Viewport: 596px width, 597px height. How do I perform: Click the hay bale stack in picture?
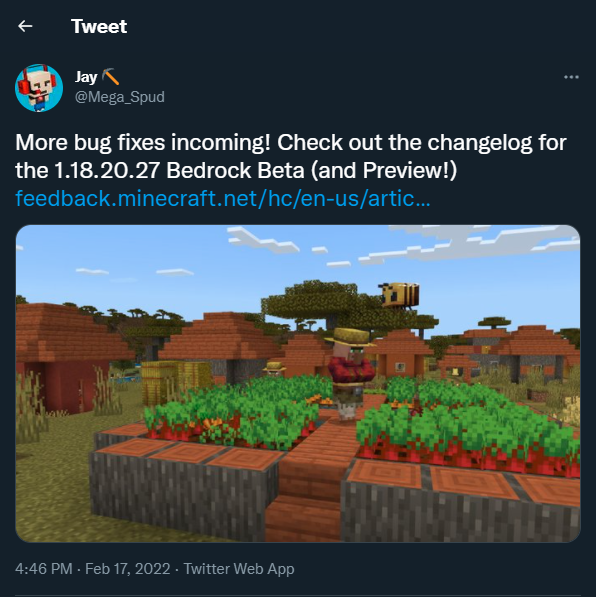(x=174, y=382)
